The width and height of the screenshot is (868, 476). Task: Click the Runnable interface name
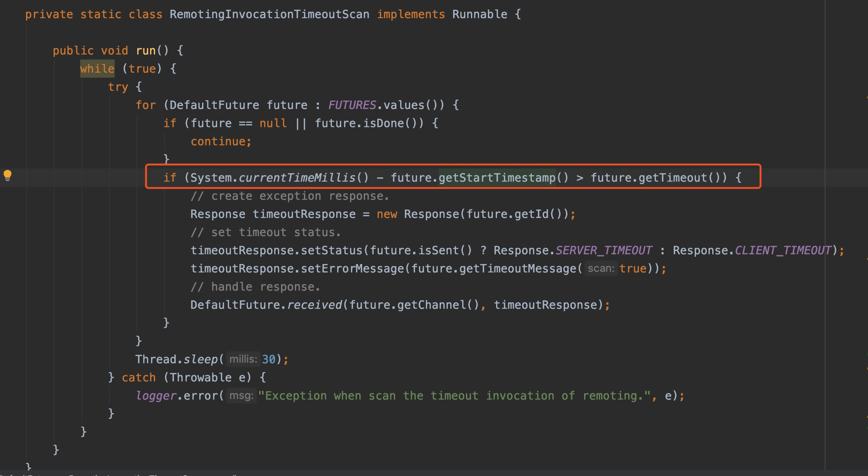coord(479,14)
